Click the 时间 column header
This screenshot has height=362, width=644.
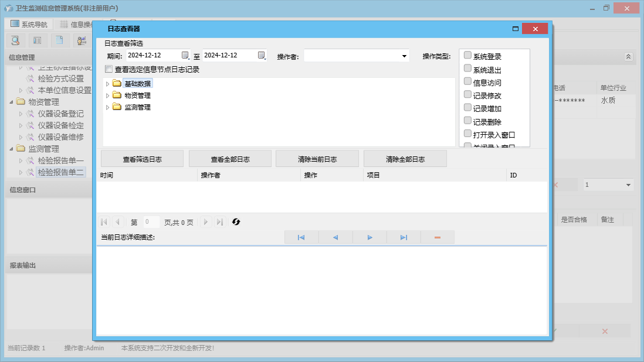[147, 175]
